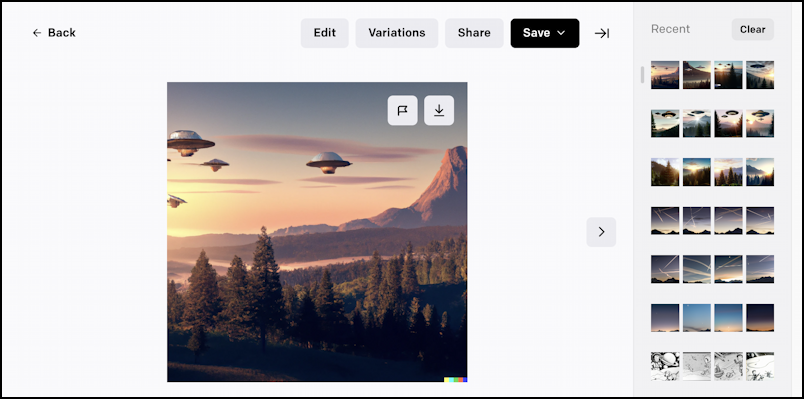Click the flag report icon on image
This screenshot has height=399, width=804.
[x=403, y=110]
